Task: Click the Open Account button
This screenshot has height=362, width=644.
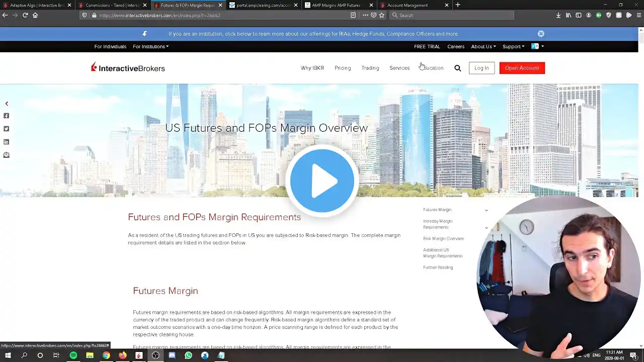Action: [522, 68]
